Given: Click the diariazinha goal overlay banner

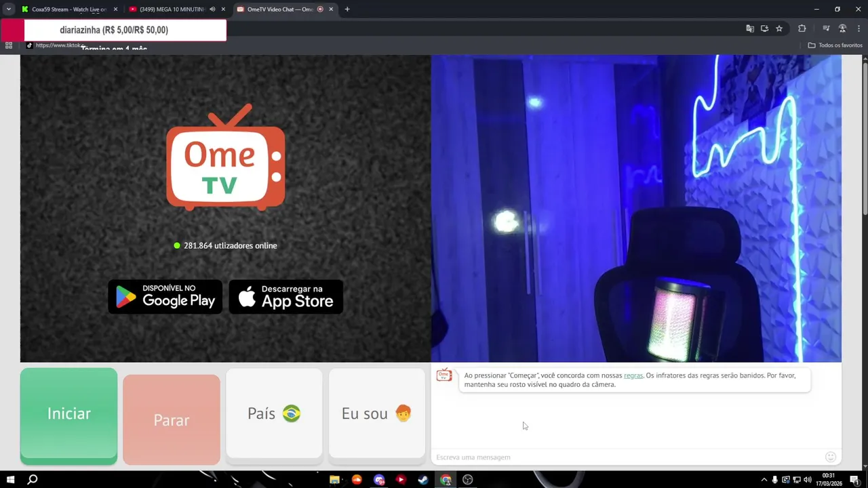Looking at the screenshot, I should (x=113, y=30).
